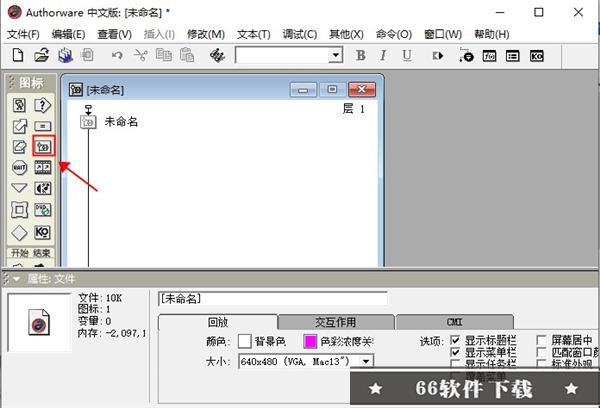Viewport: 600px width, 408px height.
Task: Open the 文件(F) menu
Action: click(x=23, y=34)
